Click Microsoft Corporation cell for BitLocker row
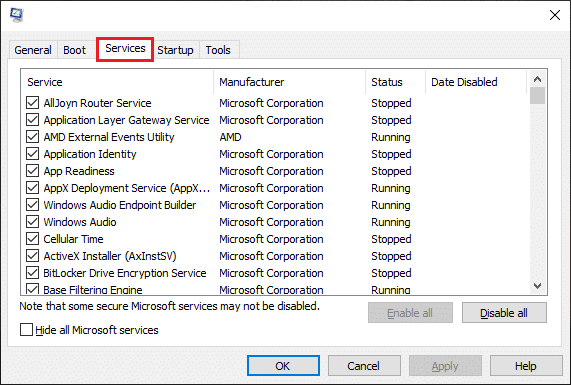This screenshot has width=571, height=385. click(271, 273)
